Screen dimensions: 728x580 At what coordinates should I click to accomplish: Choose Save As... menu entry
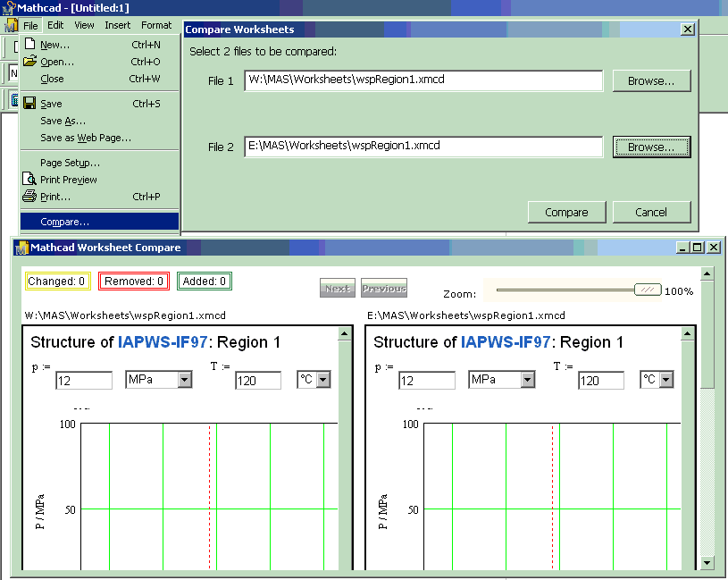point(99,121)
